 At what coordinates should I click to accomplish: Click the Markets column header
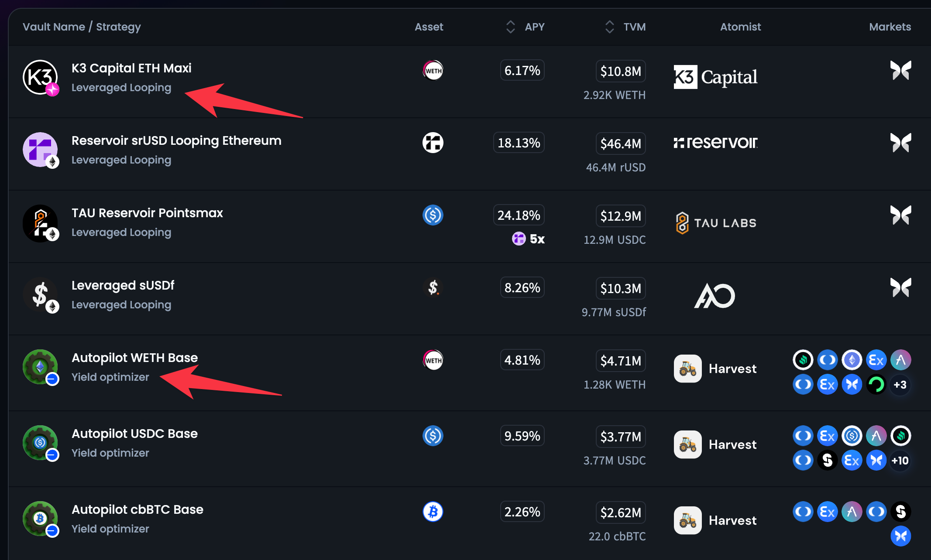point(890,27)
